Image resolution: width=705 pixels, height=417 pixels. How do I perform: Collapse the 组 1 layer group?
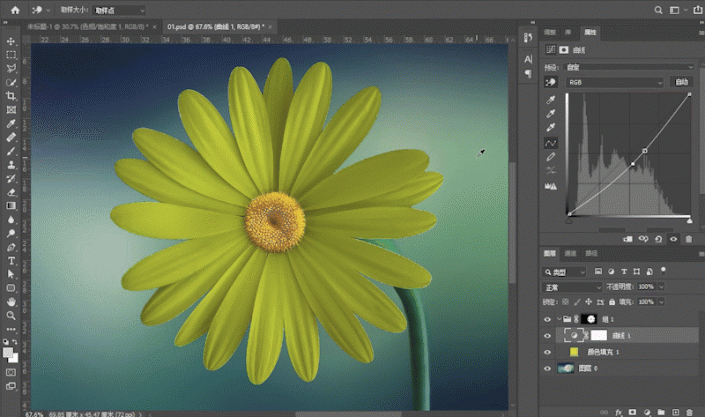point(558,319)
